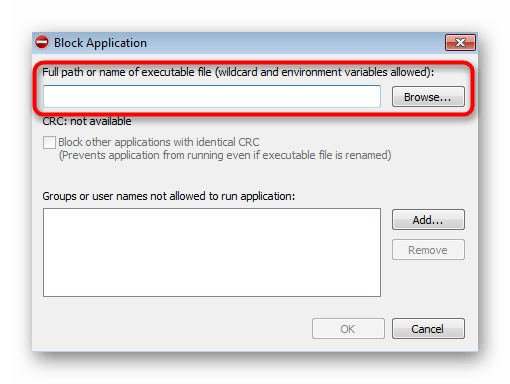
Task: Add a user or group with Add...
Action: 428,220
